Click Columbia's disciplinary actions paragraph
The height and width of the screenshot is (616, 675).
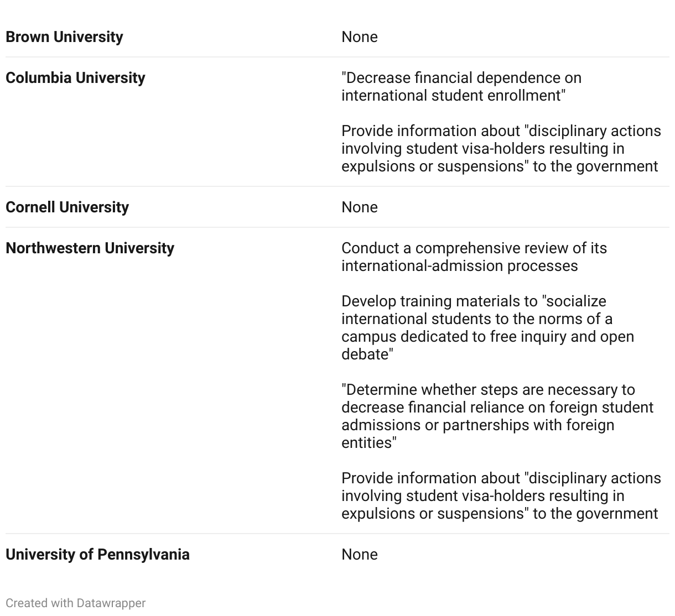tap(501, 149)
